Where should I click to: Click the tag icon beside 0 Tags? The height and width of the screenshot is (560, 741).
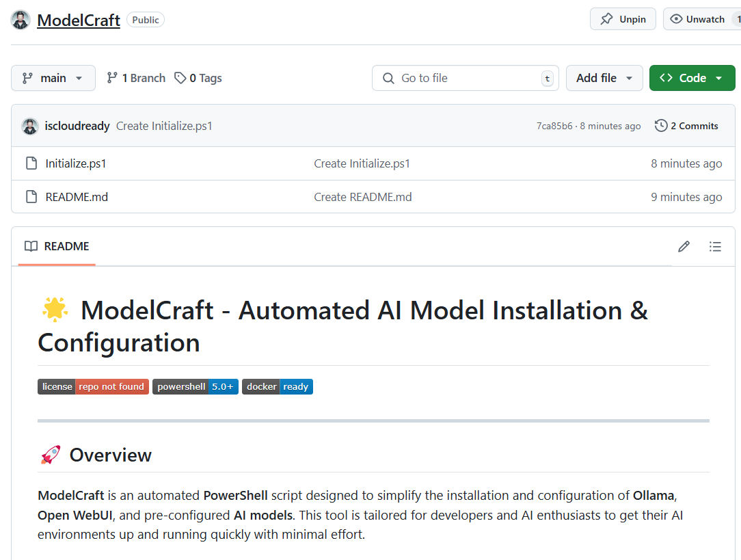coord(180,78)
